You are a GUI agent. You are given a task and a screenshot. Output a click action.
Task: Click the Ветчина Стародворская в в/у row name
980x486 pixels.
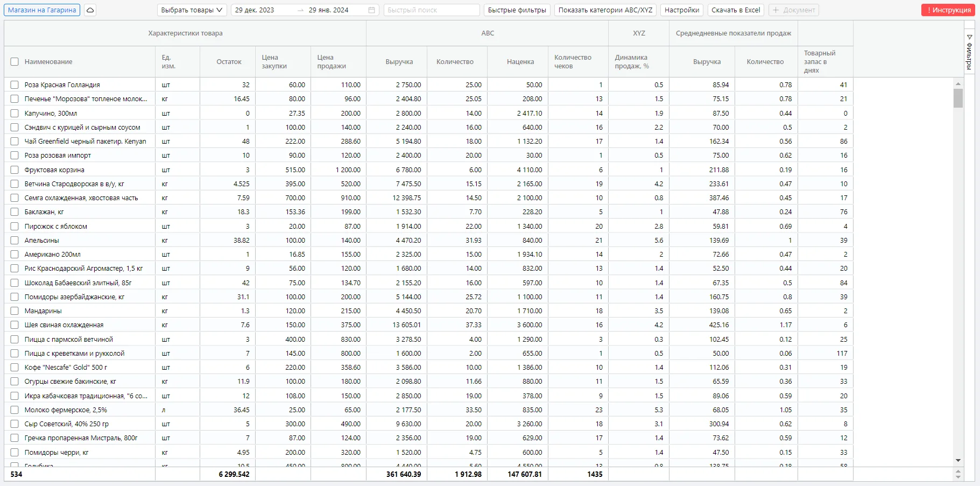(x=74, y=184)
